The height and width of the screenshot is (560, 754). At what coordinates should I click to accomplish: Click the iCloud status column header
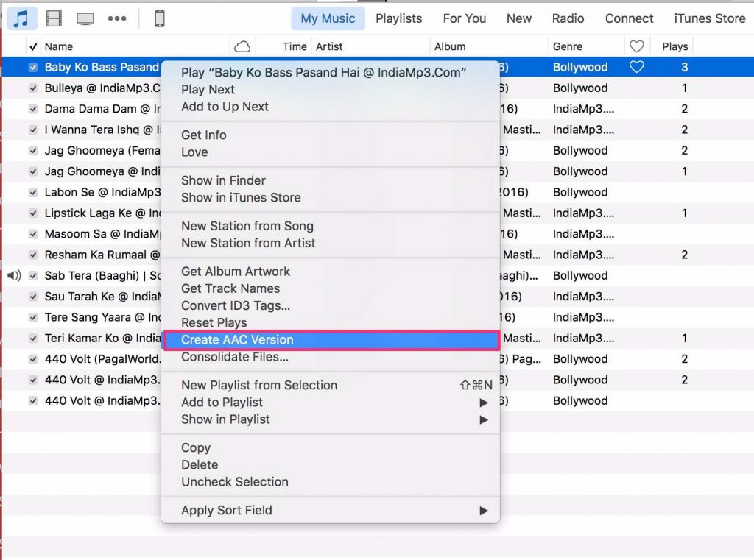point(242,46)
